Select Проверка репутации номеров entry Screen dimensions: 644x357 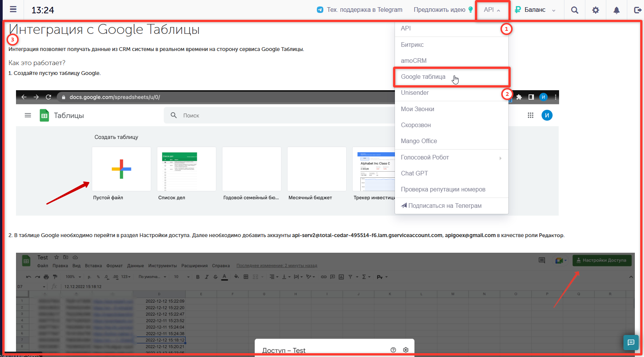[452, 189]
